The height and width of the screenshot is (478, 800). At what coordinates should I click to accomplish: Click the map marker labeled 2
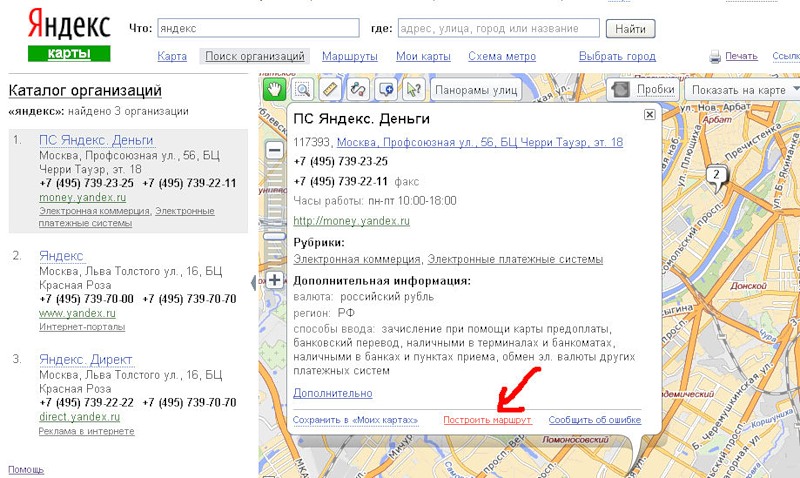pyautogui.click(x=717, y=176)
